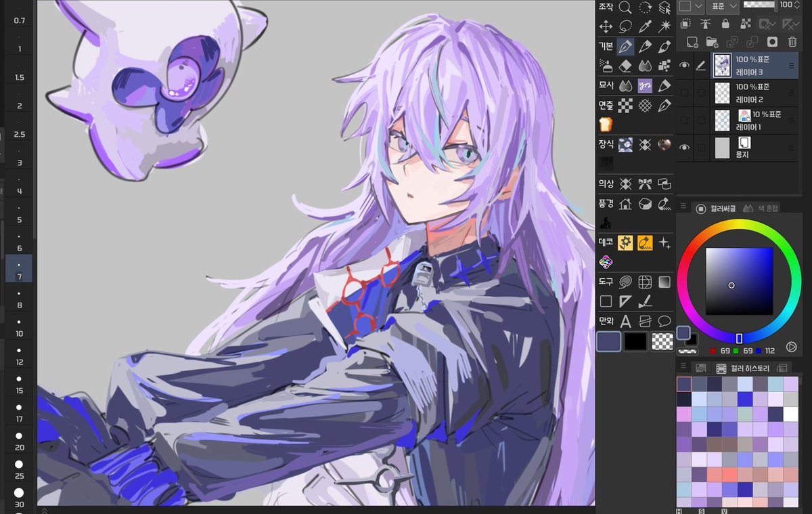The image size is (812, 514).
Task: Select the Text tool
Action: (x=625, y=321)
